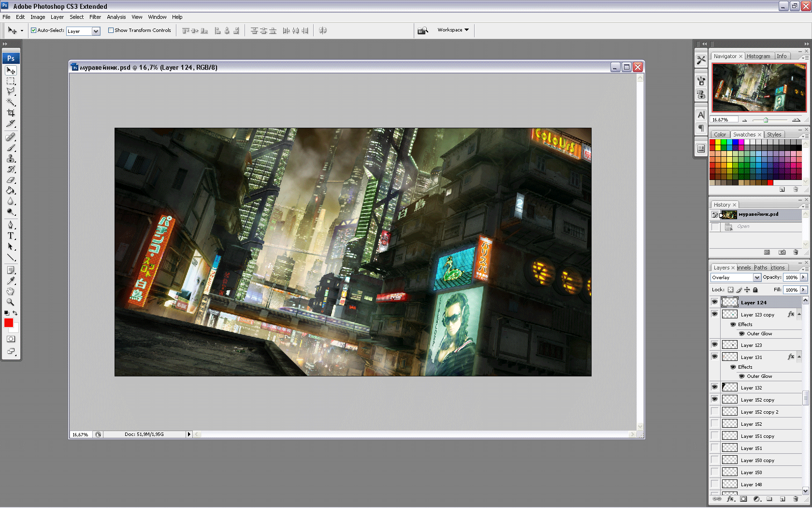Collapse effects on Layer 123 copy
Screen dimensions: 812x508
(x=799, y=314)
